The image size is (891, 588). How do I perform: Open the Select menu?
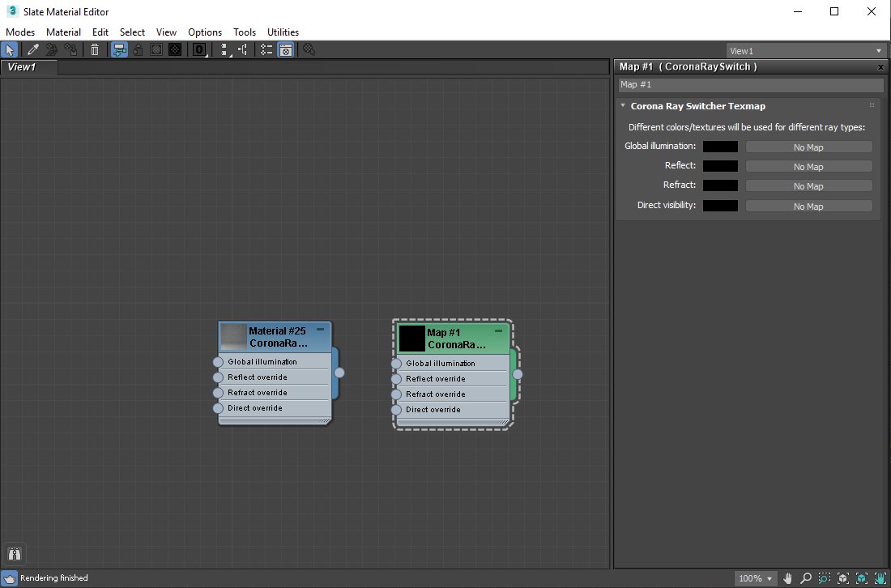[x=132, y=32]
